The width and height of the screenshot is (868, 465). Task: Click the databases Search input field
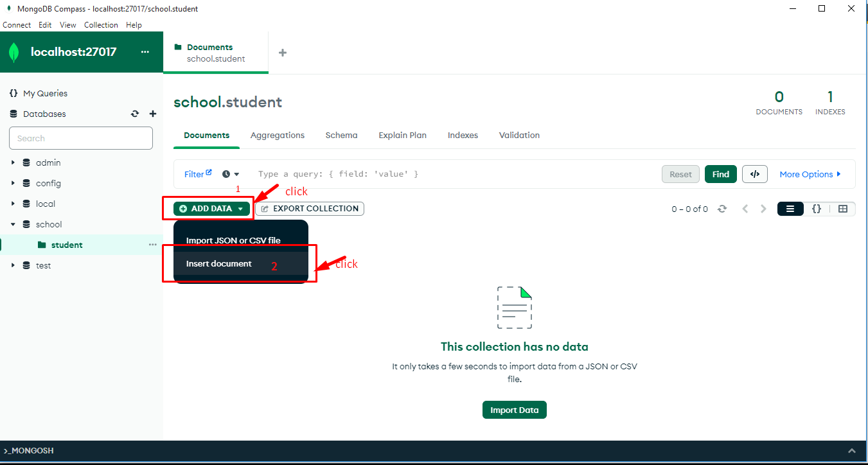click(81, 138)
